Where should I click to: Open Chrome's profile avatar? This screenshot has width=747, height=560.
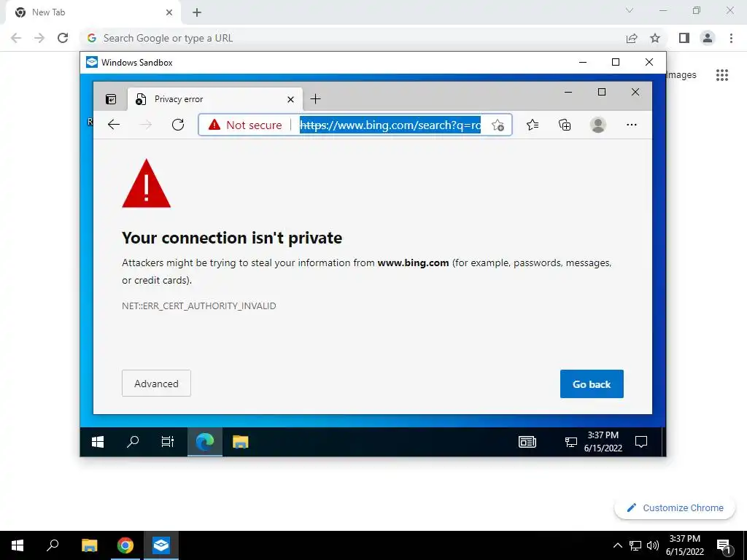[708, 38]
